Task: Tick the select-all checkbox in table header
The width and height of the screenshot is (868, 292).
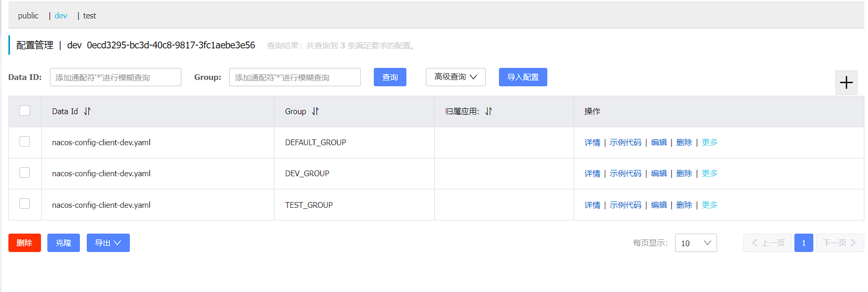Action: click(x=25, y=110)
